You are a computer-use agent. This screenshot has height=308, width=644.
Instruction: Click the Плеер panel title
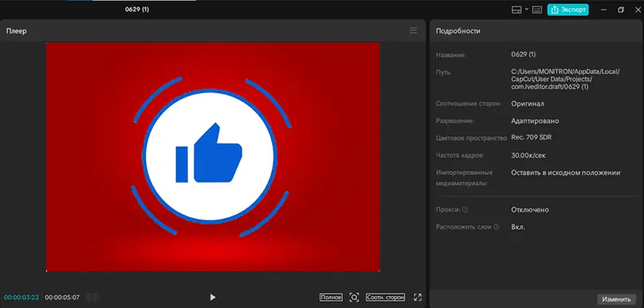pos(17,31)
